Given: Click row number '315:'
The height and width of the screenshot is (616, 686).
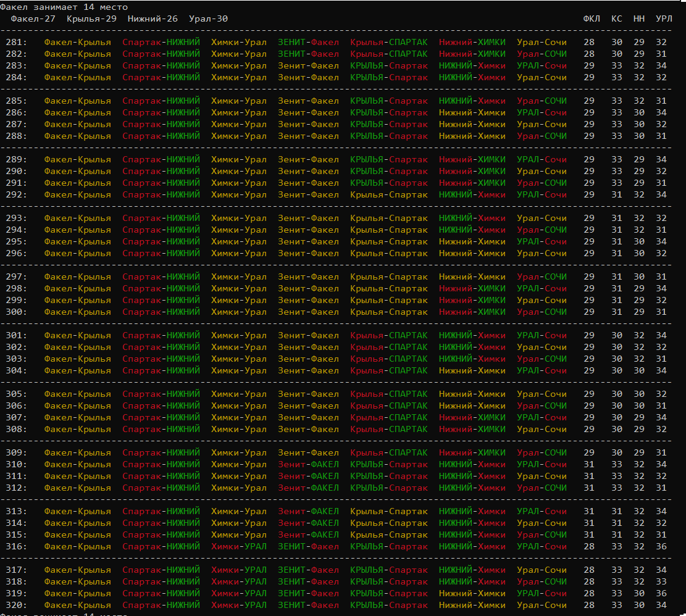Looking at the screenshot, I should click(17, 535).
